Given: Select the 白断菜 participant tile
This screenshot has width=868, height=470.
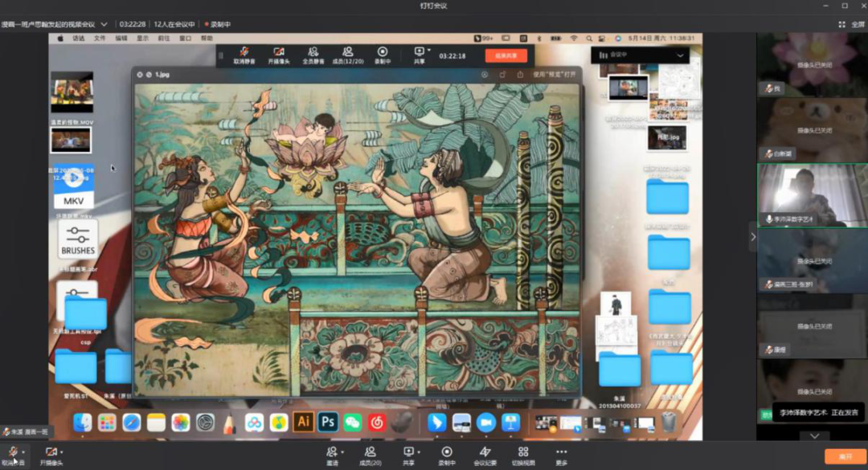Looking at the screenshot, I should coord(812,130).
